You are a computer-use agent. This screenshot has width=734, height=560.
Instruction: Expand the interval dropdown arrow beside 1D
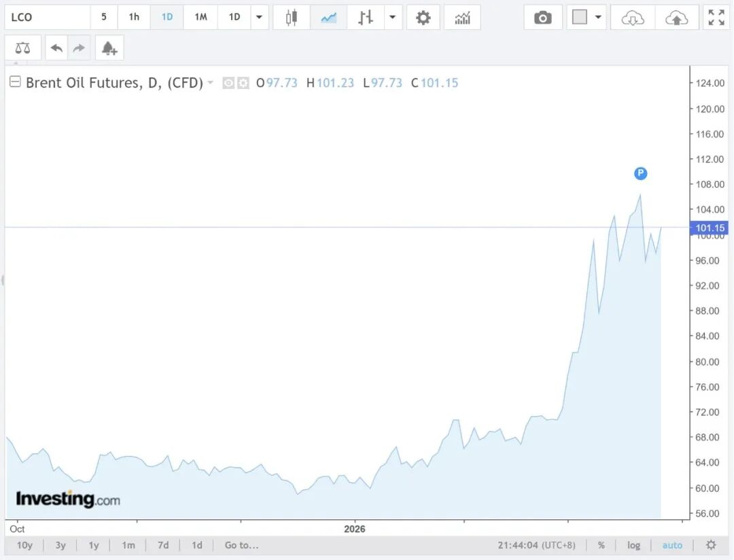[x=259, y=18]
